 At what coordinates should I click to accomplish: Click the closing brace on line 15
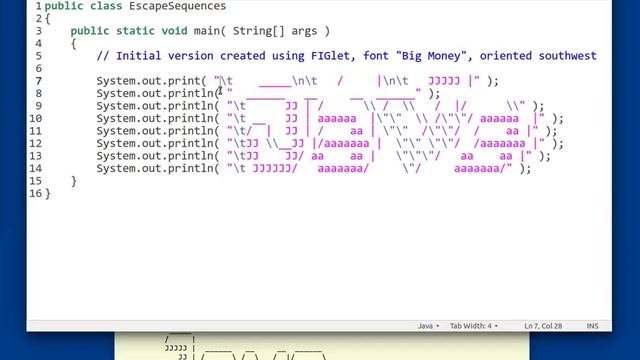tap(73, 181)
